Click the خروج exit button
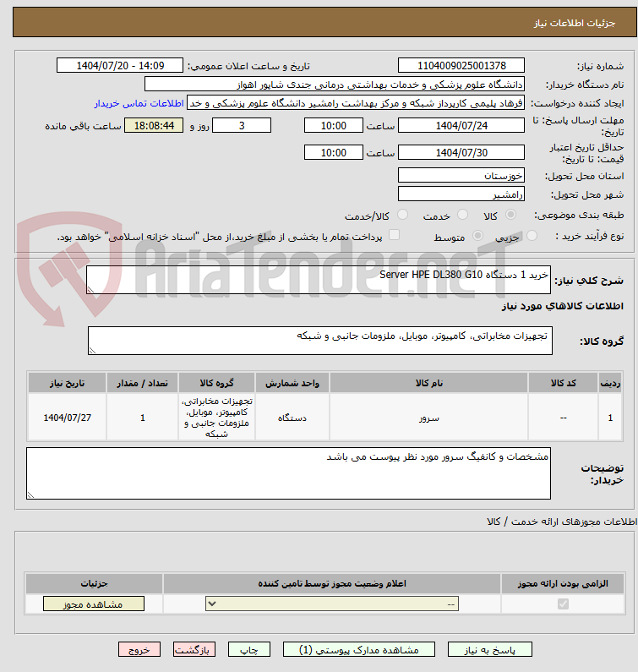 tap(139, 649)
